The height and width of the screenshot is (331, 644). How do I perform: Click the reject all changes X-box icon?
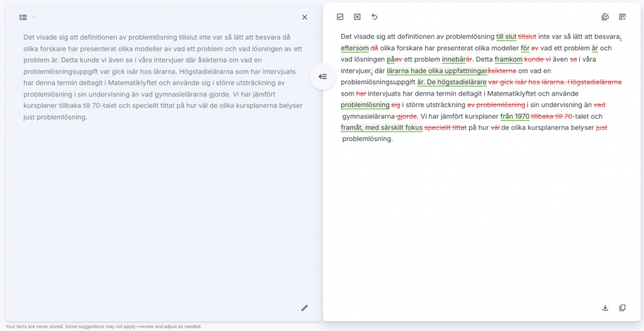click(357, 17)
